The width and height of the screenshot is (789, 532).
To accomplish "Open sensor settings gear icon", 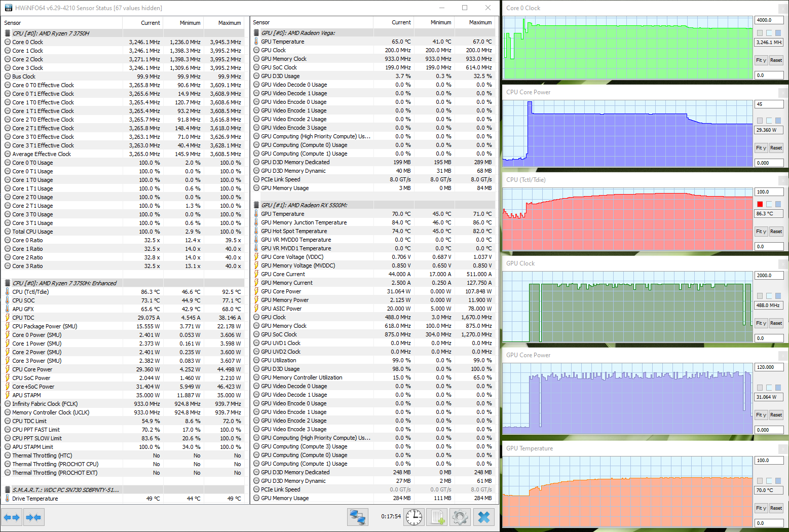I will click(x=460, y=517).
